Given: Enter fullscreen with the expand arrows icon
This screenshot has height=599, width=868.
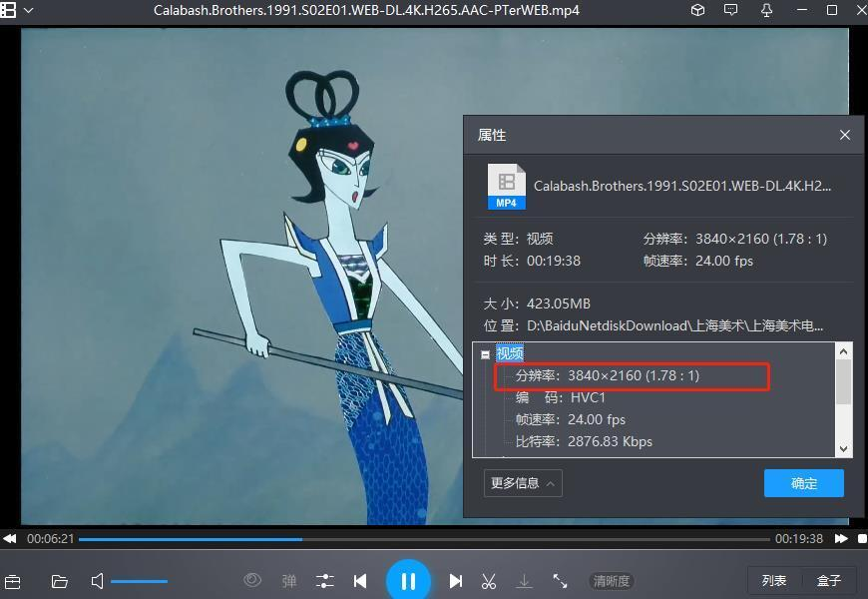Looking at the screenshot, I should pyautogui.click(x=560, y=580).
